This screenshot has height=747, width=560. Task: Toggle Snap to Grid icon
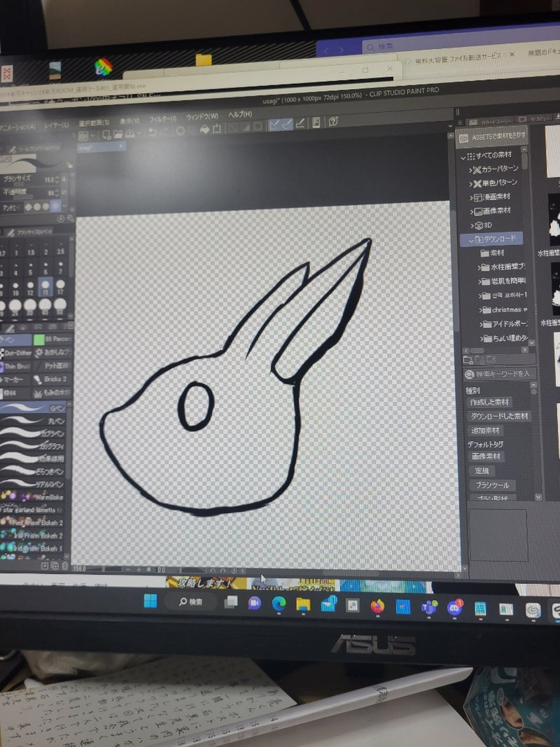(x=300, y=123)
